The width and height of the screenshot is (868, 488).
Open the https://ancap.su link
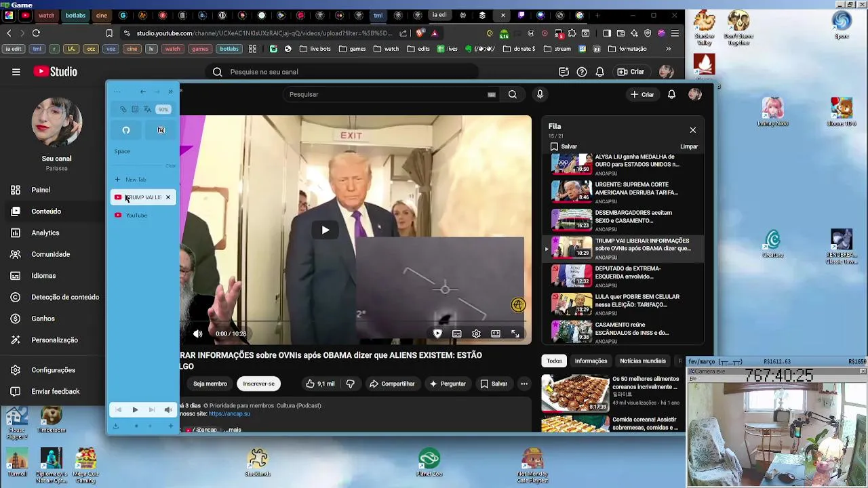coord(229,414)
